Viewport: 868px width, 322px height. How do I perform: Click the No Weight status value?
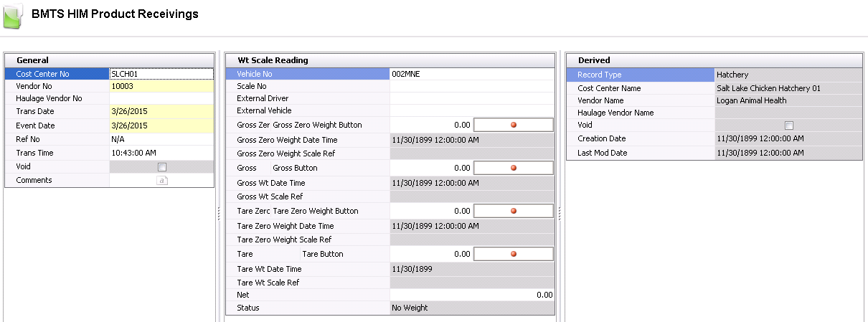pyautogui.click(x=472, y=308)
